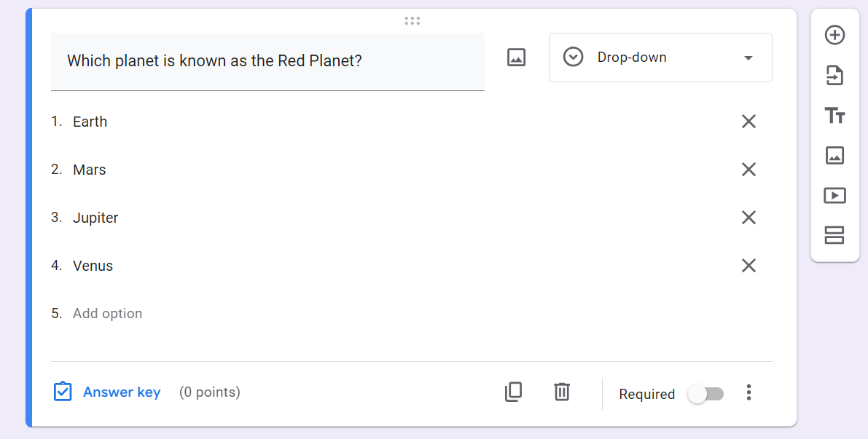Screen dimensions: 868x439
Task: Add a title and description block
Action: (x=834, y=115)
